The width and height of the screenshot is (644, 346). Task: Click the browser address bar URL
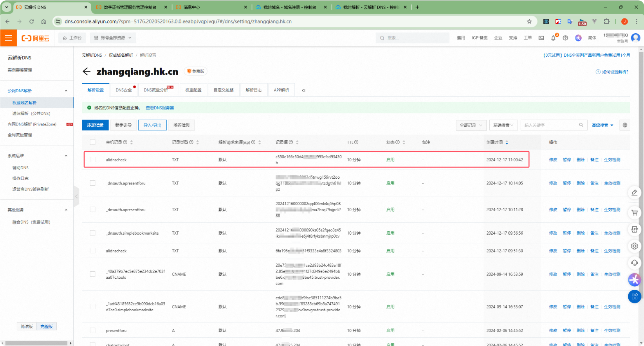click(x=178, y=22)
